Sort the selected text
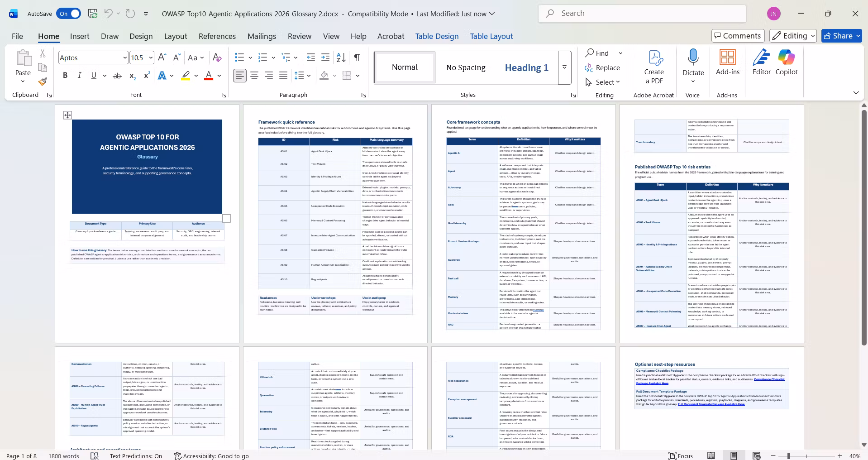This screenshot has height=460, width=868. point(341,57)
